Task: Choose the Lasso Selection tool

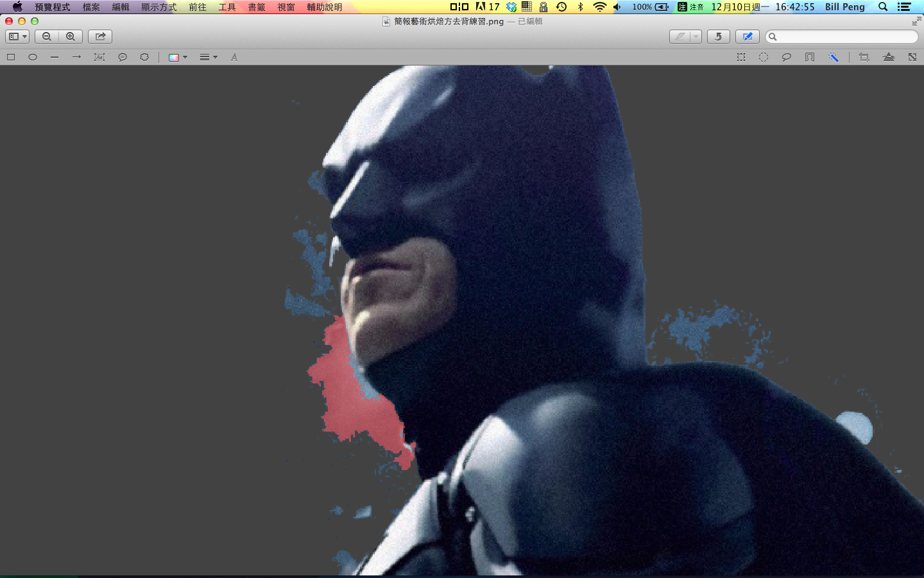Action: [x=786, y=57]
